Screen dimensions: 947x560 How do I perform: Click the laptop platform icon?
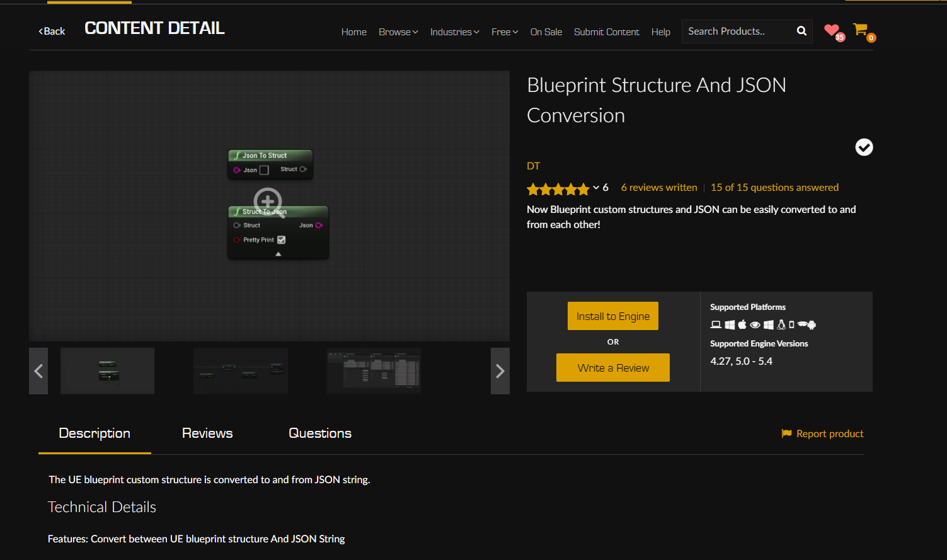716,325
